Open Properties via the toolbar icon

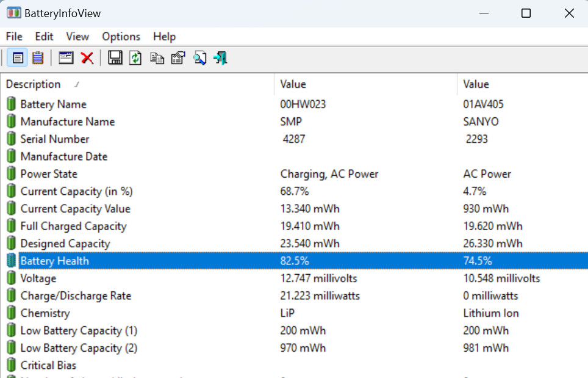pos(178,58)
